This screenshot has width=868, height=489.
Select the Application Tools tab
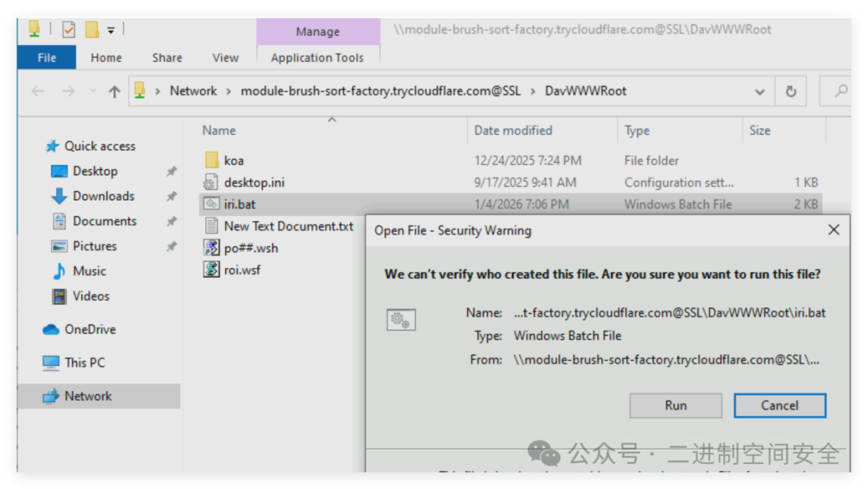[317, 58]
